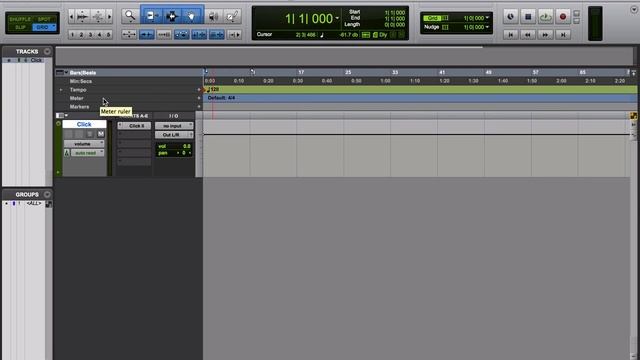Add marker plus button
This screenshot has height=360, width=640.
[199, 107]
